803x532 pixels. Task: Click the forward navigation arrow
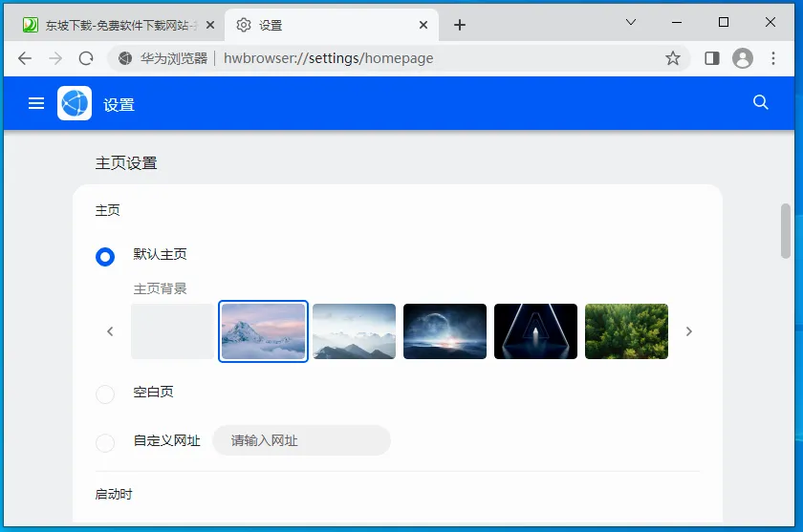point(55,58)
